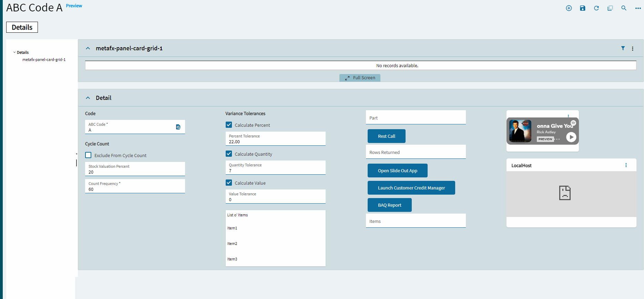Screen dimensions: 644x299
Task: Click the Quantity Tolerance field
Action: tap(276, 168)
